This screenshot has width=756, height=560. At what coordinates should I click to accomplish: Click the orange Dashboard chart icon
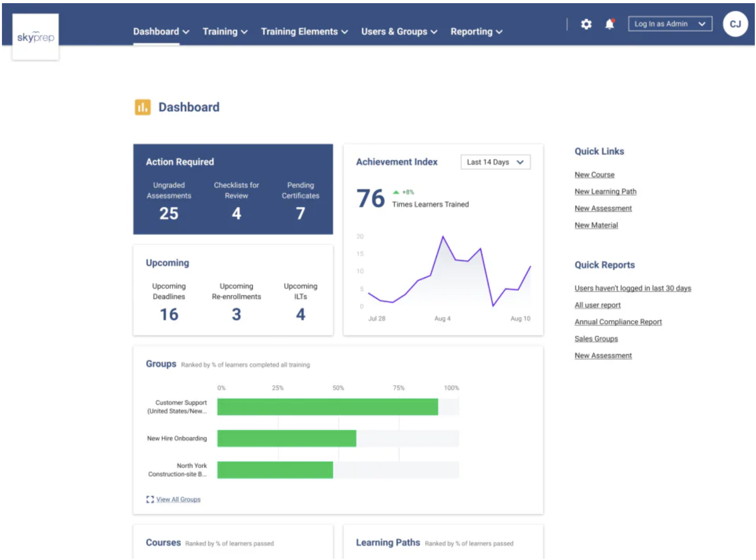142,107
